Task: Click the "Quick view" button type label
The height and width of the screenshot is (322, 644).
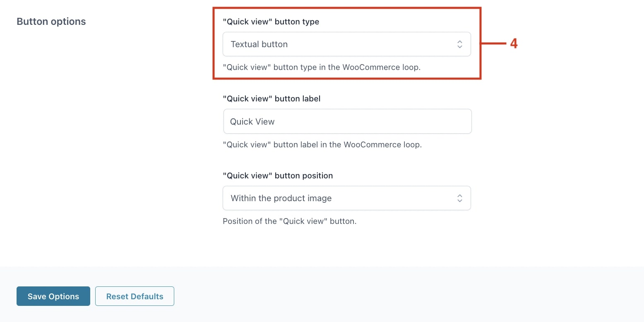Action: coord(271,22)
